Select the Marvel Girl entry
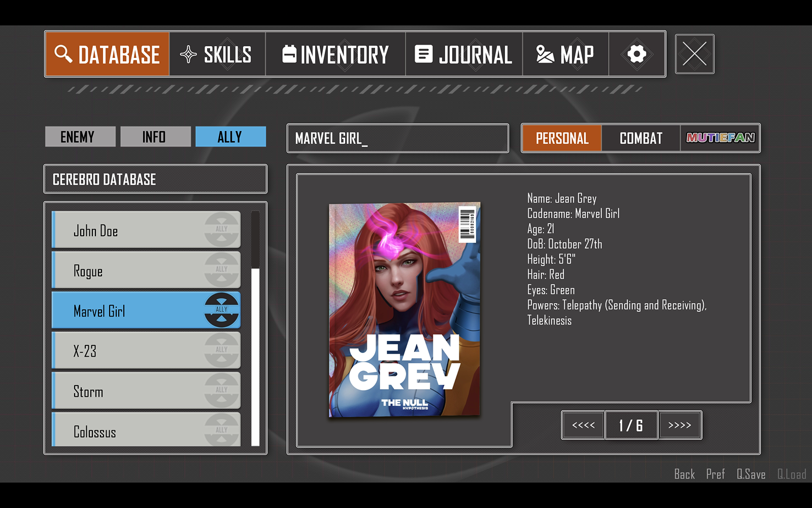Screen dimensions: 812x508 click(x=146, y=310)
